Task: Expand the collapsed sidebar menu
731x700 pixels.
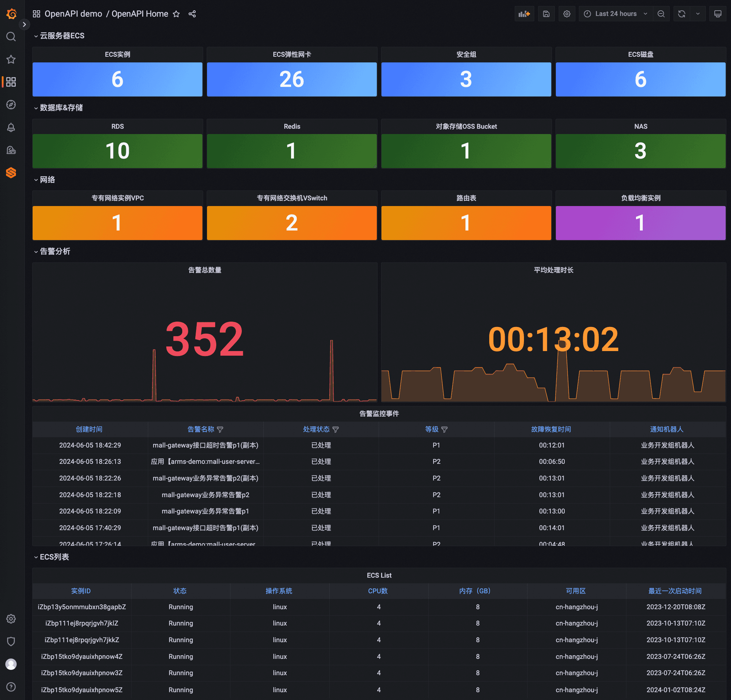Action: (x=24, y=24)
